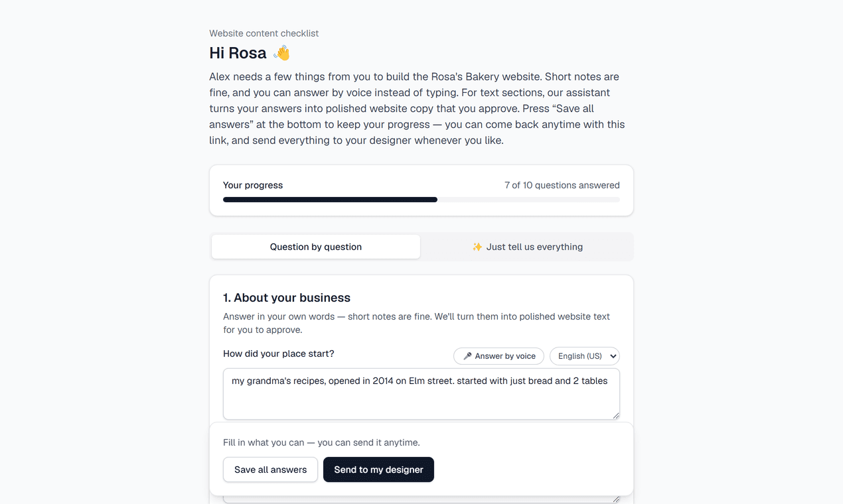Click the resize grip of the partly hidden lower textbox
The image size is (843, 504).
(x=615, y=499)
